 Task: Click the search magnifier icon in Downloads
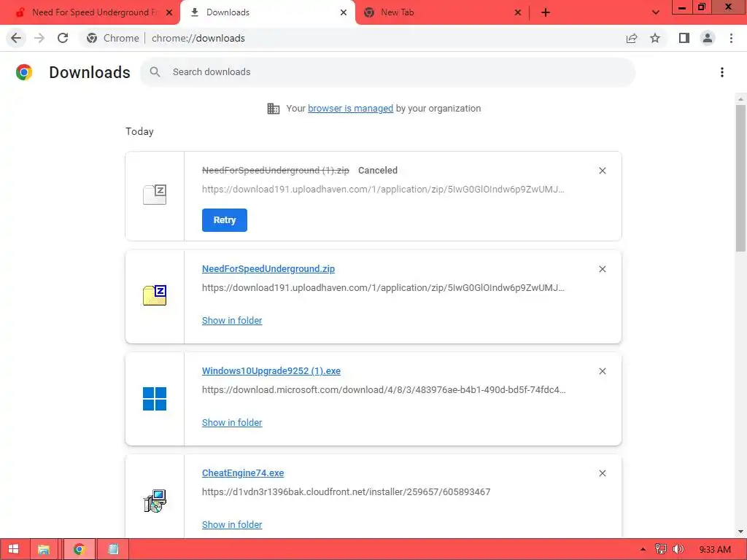pyautogui.click(x=155, y=72)
